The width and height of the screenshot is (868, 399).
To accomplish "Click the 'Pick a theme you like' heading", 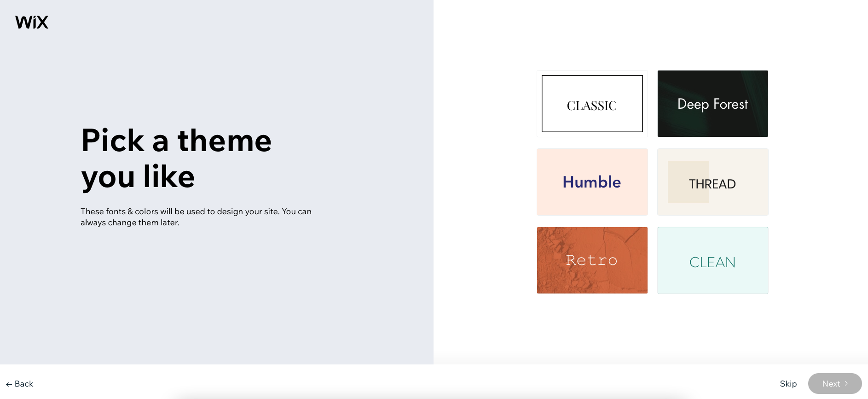I will [x=177, y=158].
